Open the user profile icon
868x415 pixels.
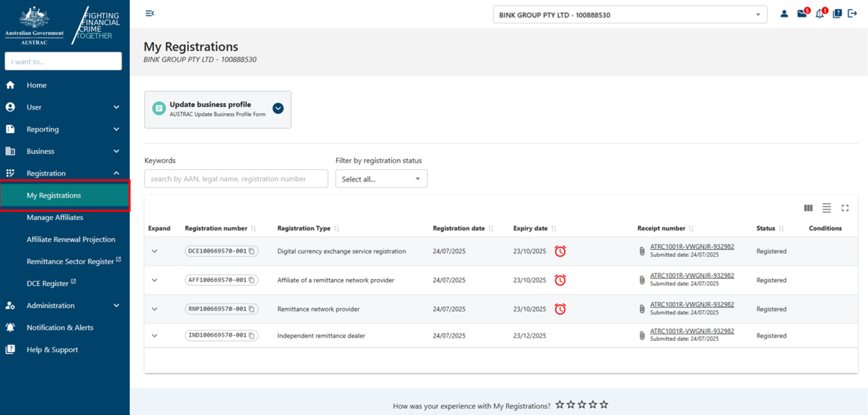(x=785, y=13)
